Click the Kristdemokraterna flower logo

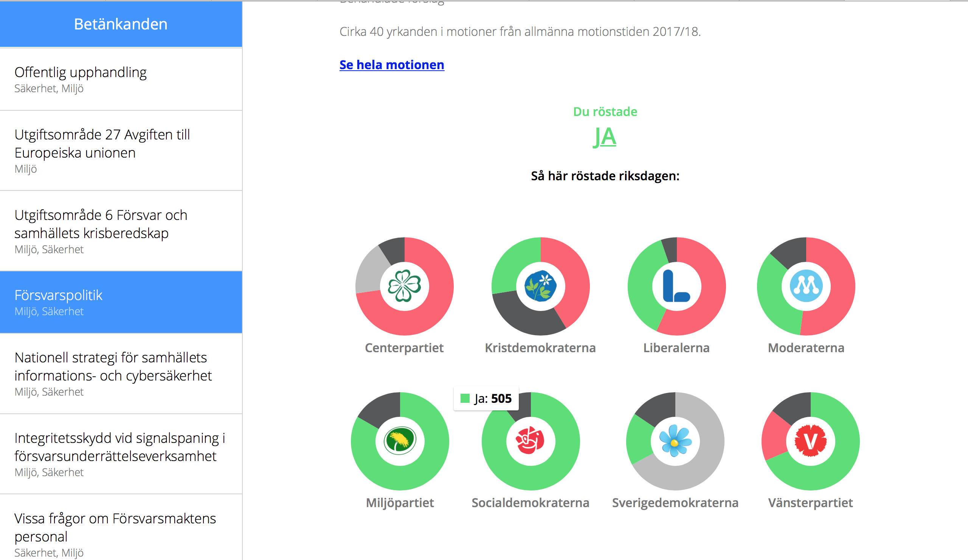point(540,286)
